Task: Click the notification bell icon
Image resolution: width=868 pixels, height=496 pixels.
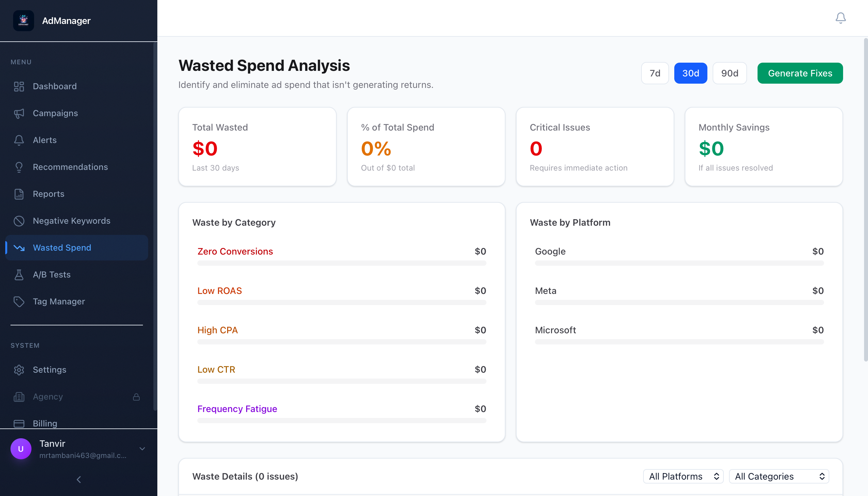Action: point(840,18)
